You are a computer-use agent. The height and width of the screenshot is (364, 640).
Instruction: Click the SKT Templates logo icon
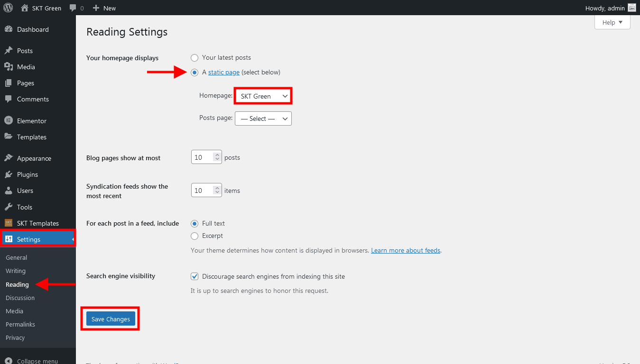(x=9, y=223)
